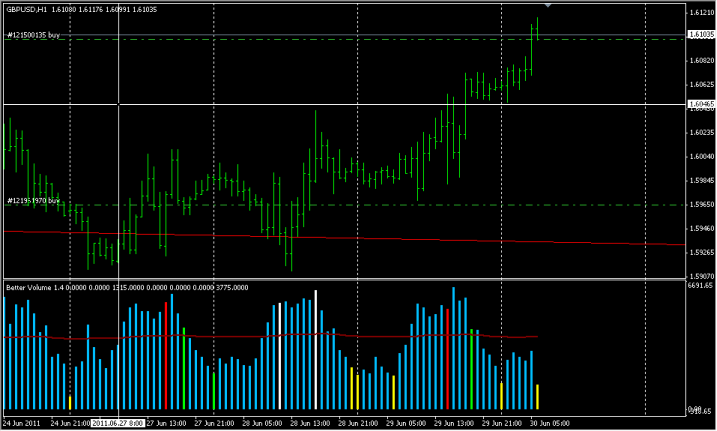717x431 pixels.
Task: Click the red volume bar near 27 Jun 13:00
Action: [x=166, y=350]
